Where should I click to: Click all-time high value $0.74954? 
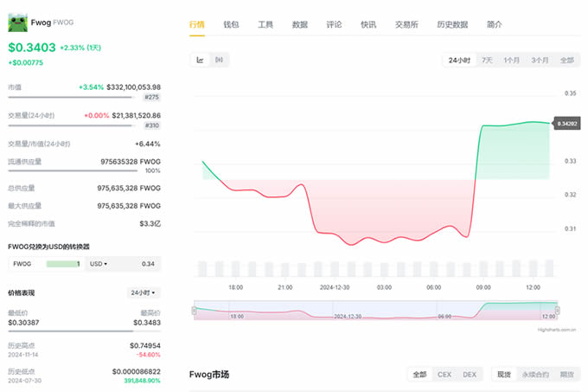pyautogui.click(x=145, y=345)
